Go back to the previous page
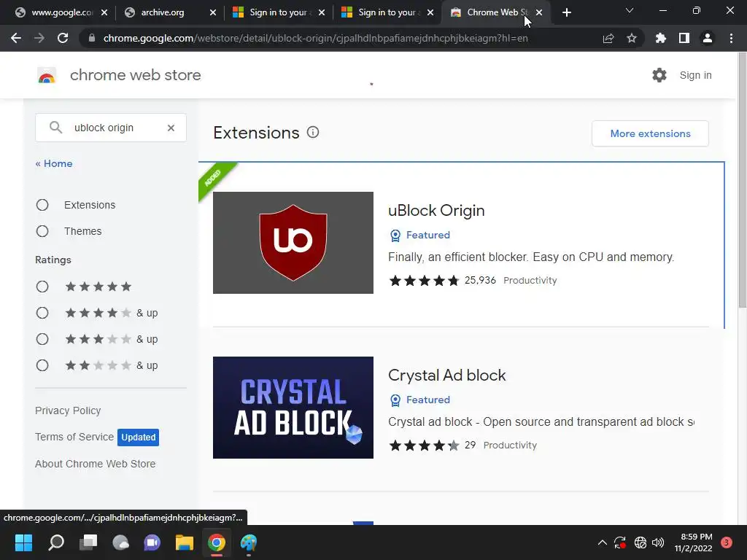747x560 pixels. [x=16, y=38]
